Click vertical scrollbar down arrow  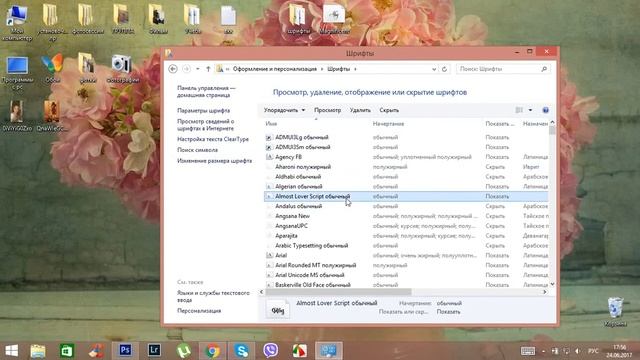552,284
